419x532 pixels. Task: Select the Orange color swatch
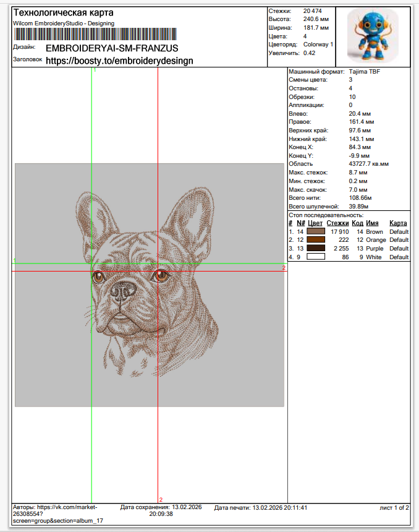point(316,240)
